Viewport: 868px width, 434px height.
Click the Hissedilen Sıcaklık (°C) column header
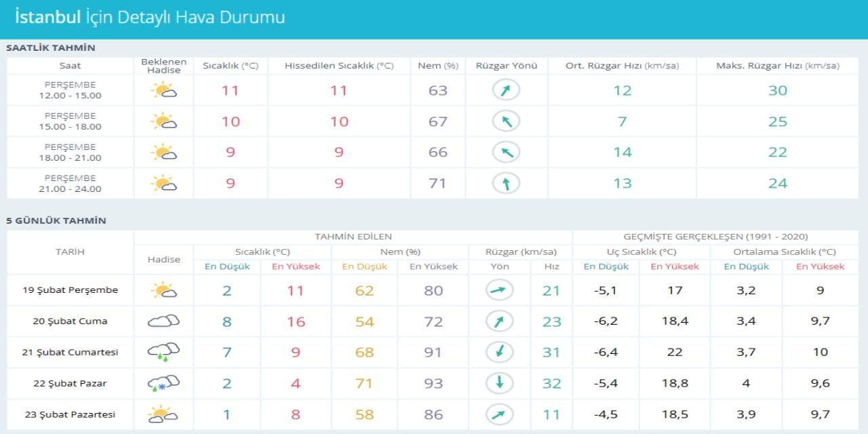click(339, 66)
